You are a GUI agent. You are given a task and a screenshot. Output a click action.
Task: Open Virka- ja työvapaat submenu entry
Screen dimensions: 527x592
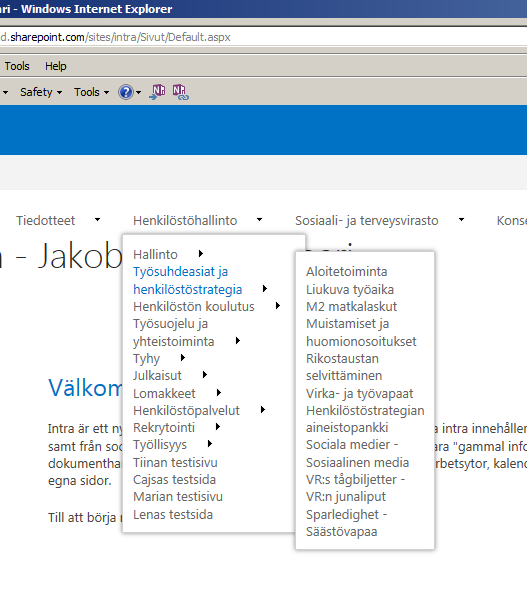(359, 393)
